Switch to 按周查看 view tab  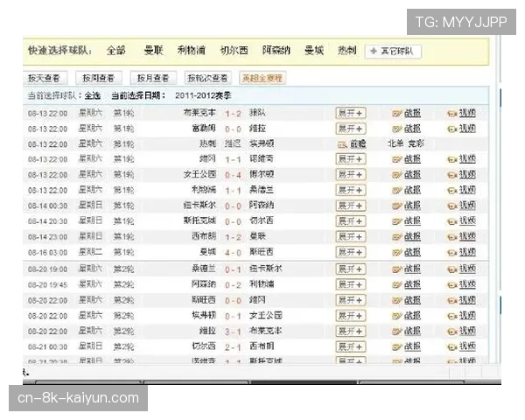[x=98, y=79]
